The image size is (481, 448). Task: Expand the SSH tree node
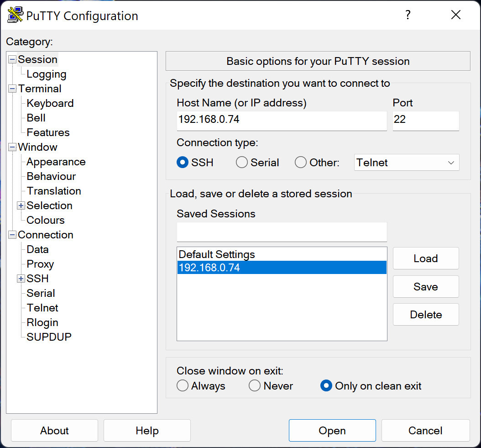pos(21,279)
